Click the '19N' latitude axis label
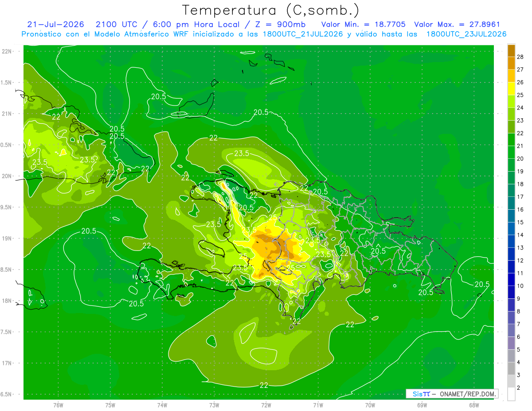The height and width of the screenshot is (411, 532). pyautogui.click(x=7, y=239)
